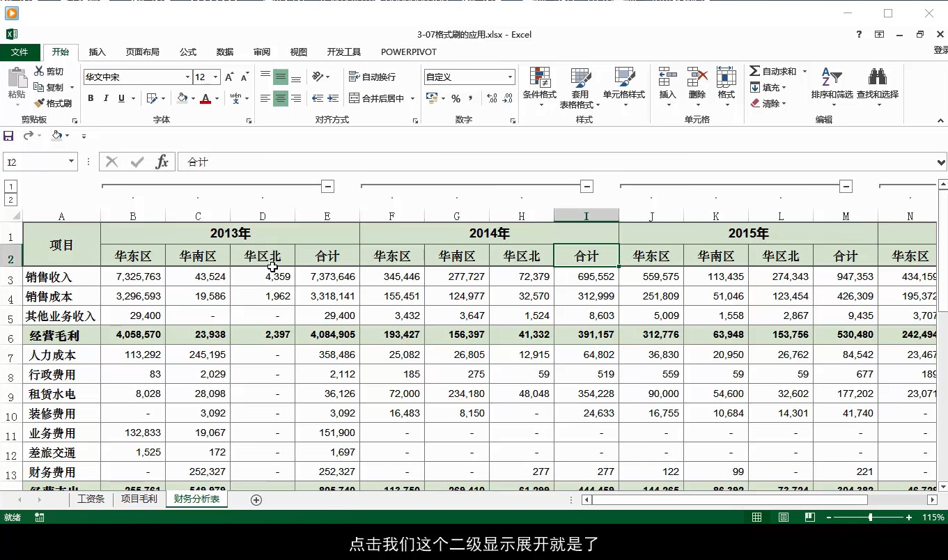The height and width of the screenshot is (560, 948).
Task: Click the accounting number format icon
Action: 431,98
